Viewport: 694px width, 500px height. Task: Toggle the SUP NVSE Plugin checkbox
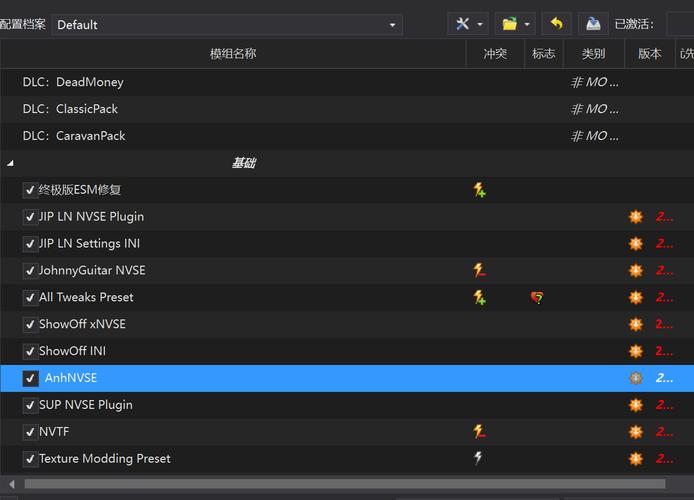30,406
